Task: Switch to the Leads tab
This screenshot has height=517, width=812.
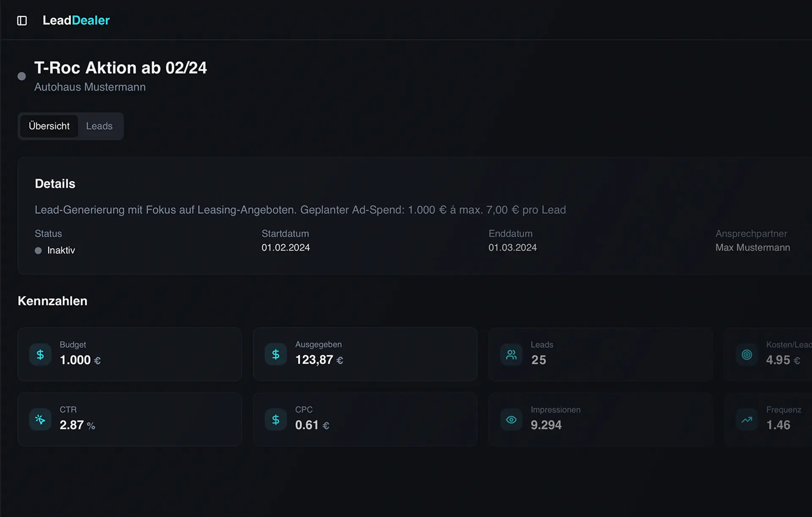Action: (x=99, y=126)
